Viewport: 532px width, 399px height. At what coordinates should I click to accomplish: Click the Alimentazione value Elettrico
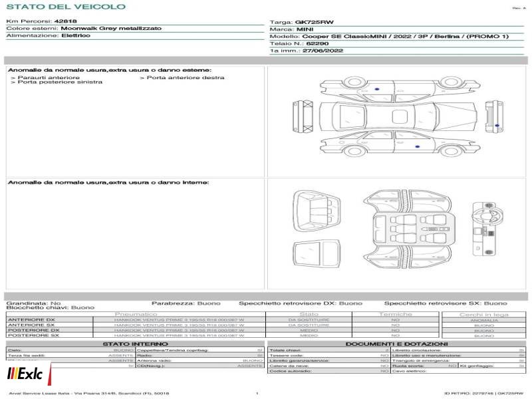pyautogui.click(x=76, y=35)
